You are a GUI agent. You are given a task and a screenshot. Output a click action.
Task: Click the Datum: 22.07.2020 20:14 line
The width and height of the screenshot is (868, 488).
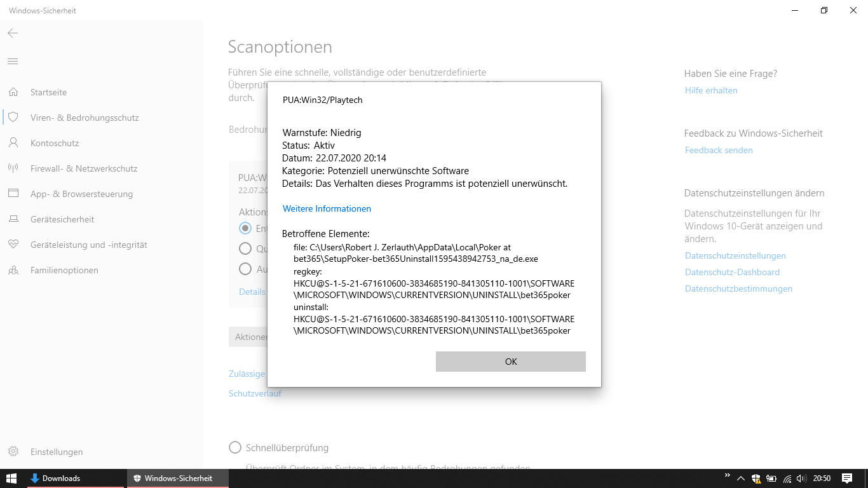(x=334, y=158)
